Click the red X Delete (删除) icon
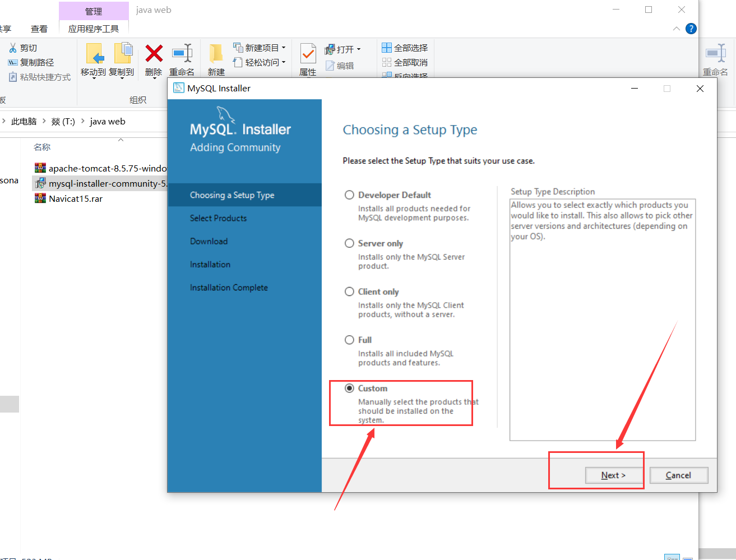This screenshot has width=736, height=560. click(x=154, y=53)
